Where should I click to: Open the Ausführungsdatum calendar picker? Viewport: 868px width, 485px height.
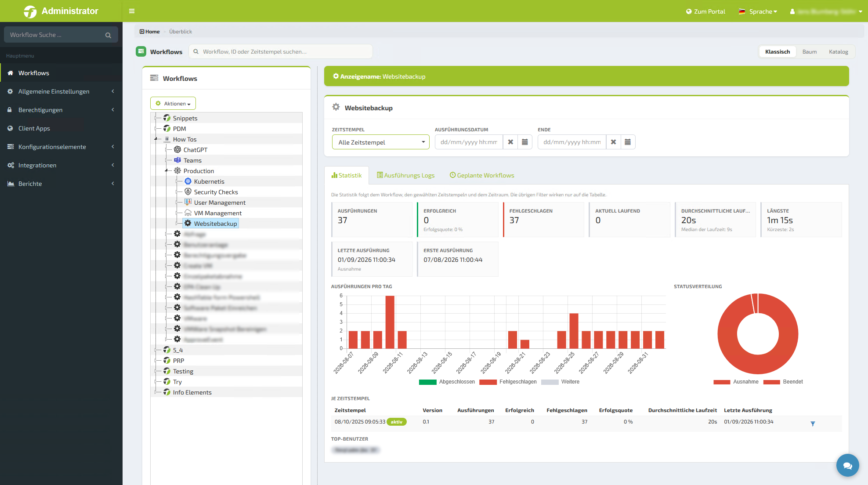(x=525, y=142)
